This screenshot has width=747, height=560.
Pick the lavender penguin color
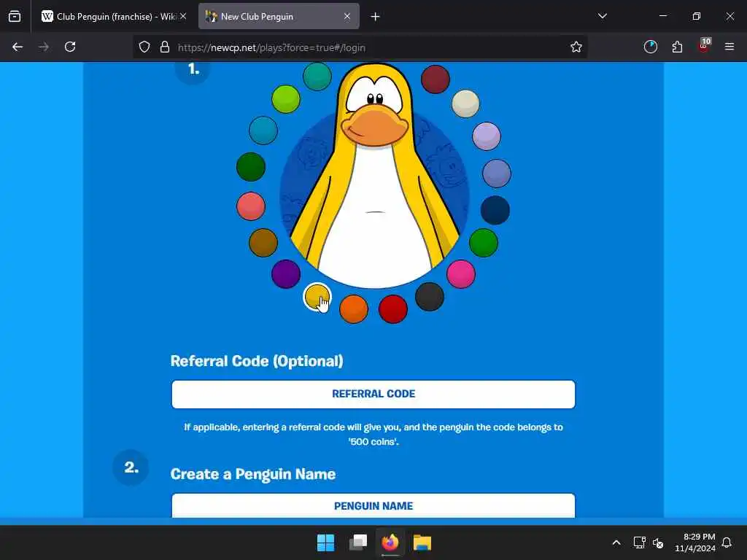point(487,136)
